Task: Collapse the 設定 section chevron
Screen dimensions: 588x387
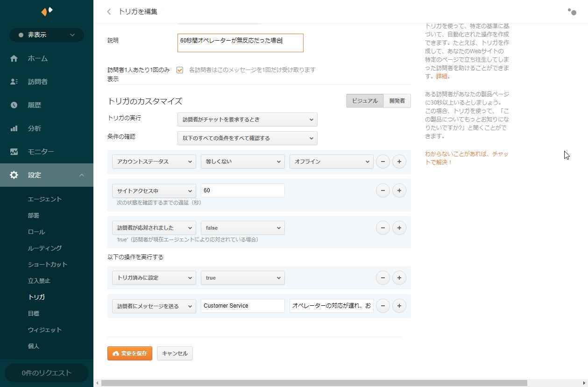Action: 82,175
